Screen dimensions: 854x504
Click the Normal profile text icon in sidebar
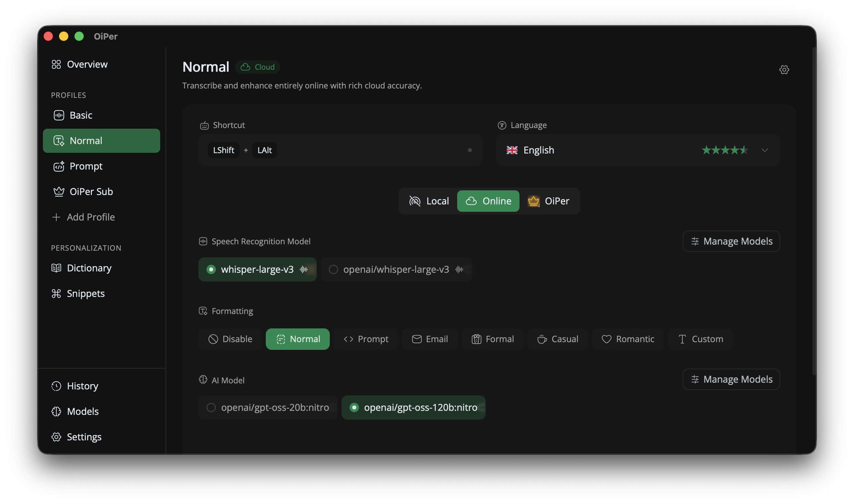pyautogui.click(x=59, y=141)
